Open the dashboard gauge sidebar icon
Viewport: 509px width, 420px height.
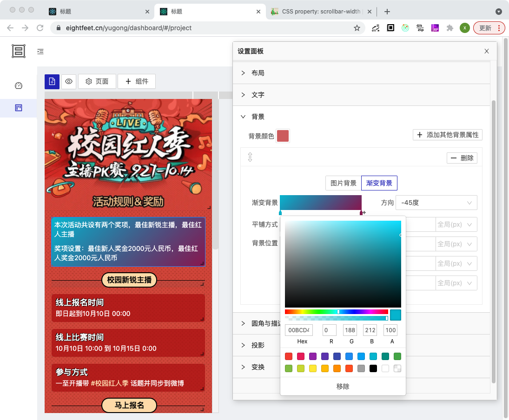click(x=19, y=85)
